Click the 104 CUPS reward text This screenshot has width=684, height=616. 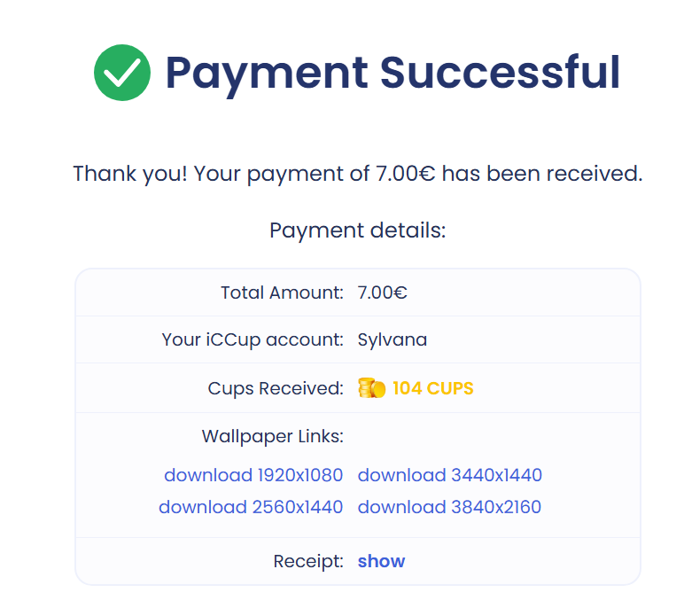[x=432, y=388]
